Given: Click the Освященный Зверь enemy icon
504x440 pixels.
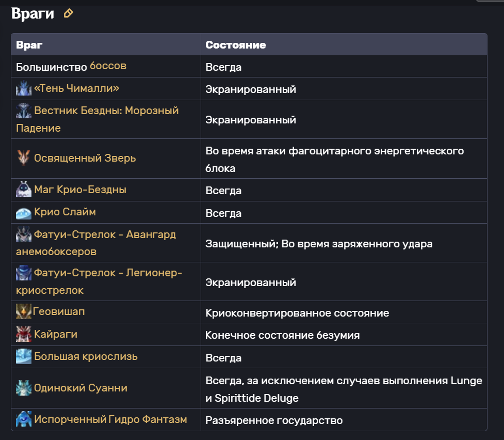Looking at the screenshot, I should [x=24, y=158].
